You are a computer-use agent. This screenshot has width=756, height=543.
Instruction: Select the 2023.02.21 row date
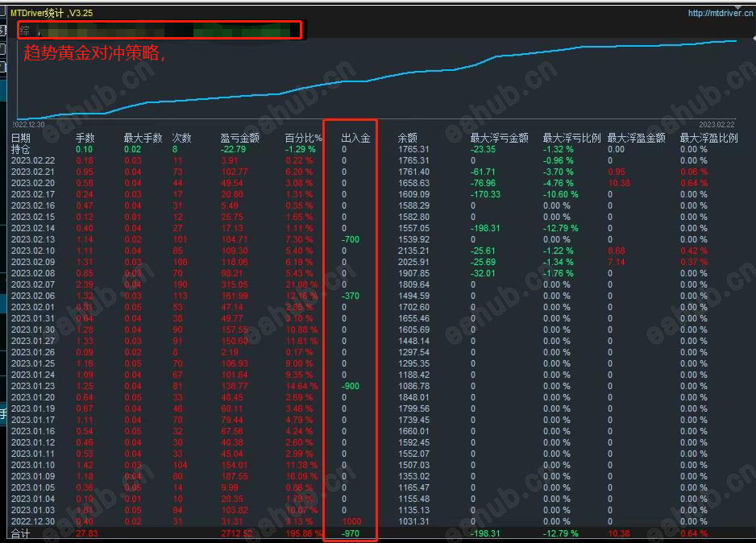33,172
